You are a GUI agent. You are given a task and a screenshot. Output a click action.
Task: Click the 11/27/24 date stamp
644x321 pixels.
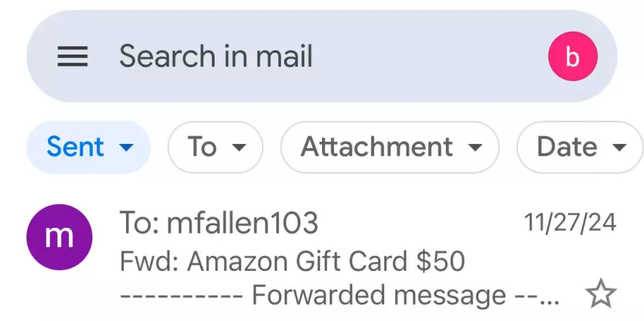pos(570,223)
